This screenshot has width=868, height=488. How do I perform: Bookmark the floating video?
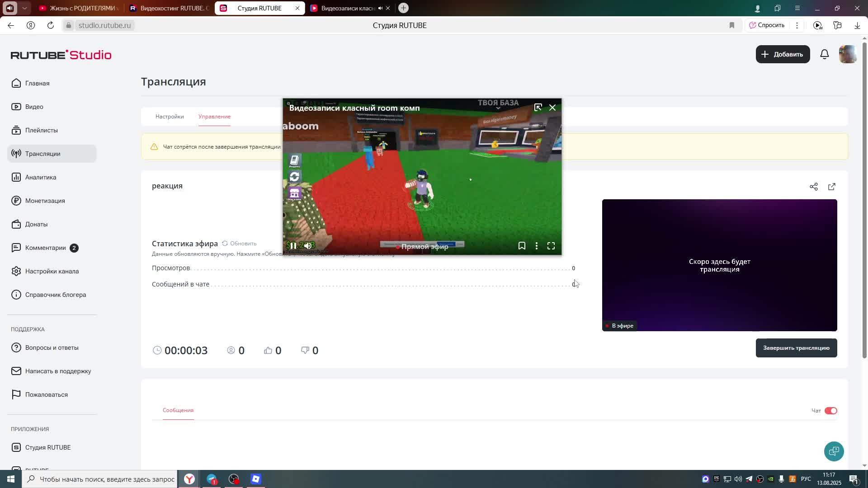coord(522,246)
